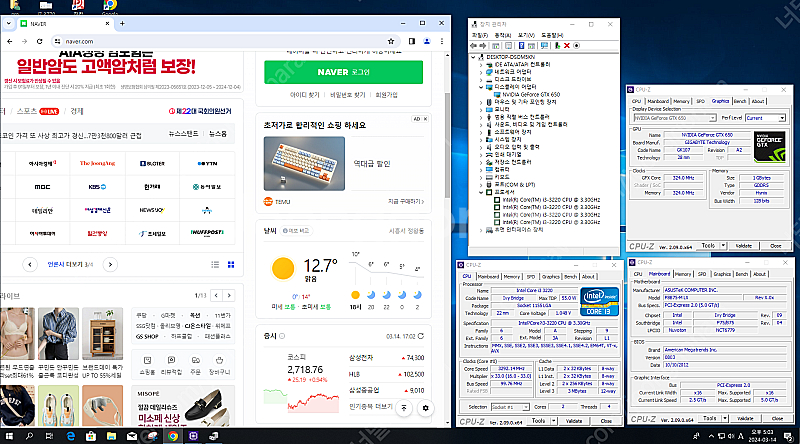The height and width of the screenshot is (444, 800).
Task: Open KBS press logo
Action: coord(97,187)
